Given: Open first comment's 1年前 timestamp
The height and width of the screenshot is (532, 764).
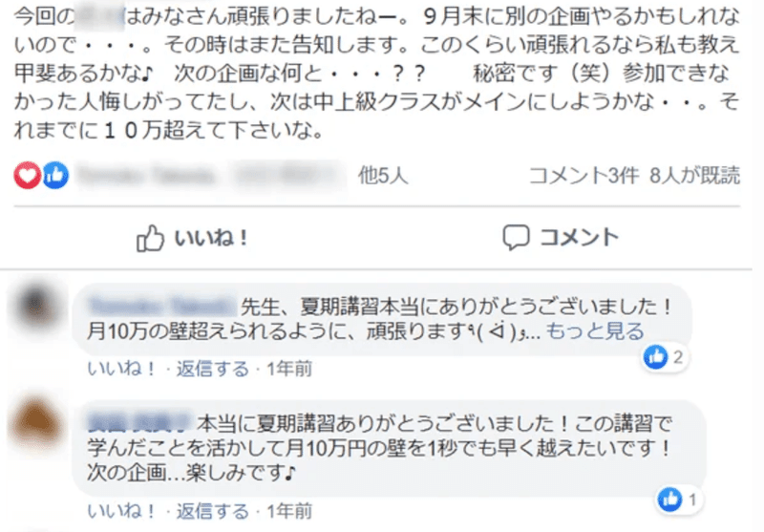Looking at the screenshot, I should coord(289,369).
